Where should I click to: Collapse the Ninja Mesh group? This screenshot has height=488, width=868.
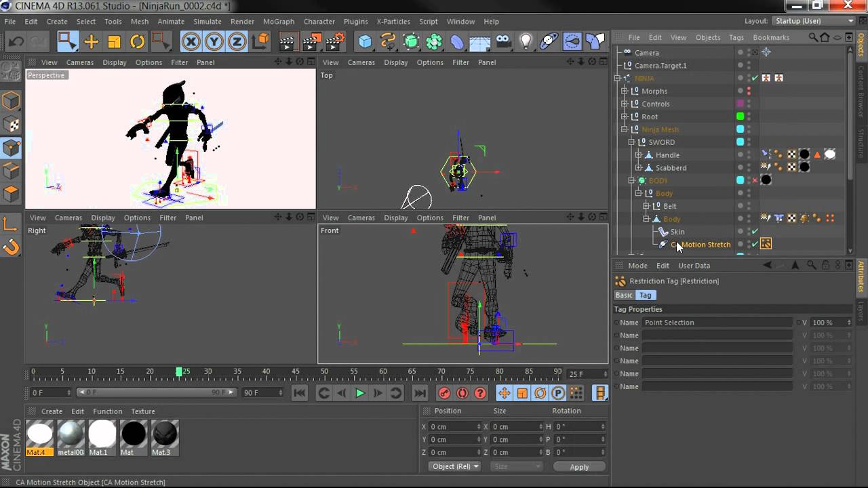[625, 129]
